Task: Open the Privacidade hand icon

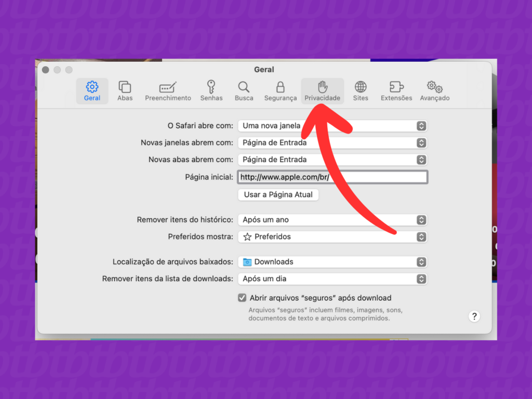Action: [x=322, y=91]
